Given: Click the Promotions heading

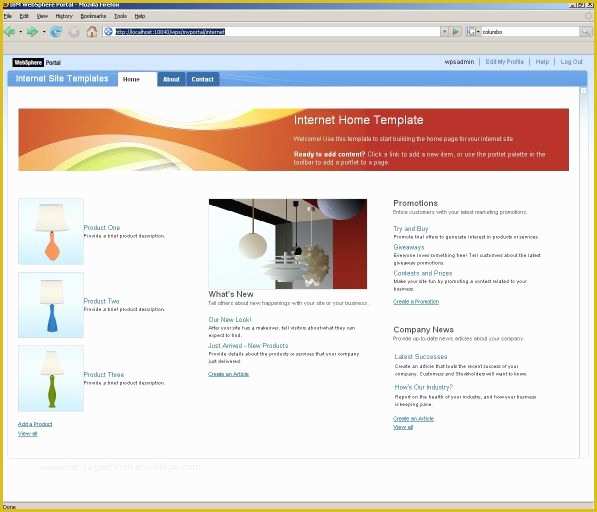Looking at the screenshot, I should coord(415,203).
